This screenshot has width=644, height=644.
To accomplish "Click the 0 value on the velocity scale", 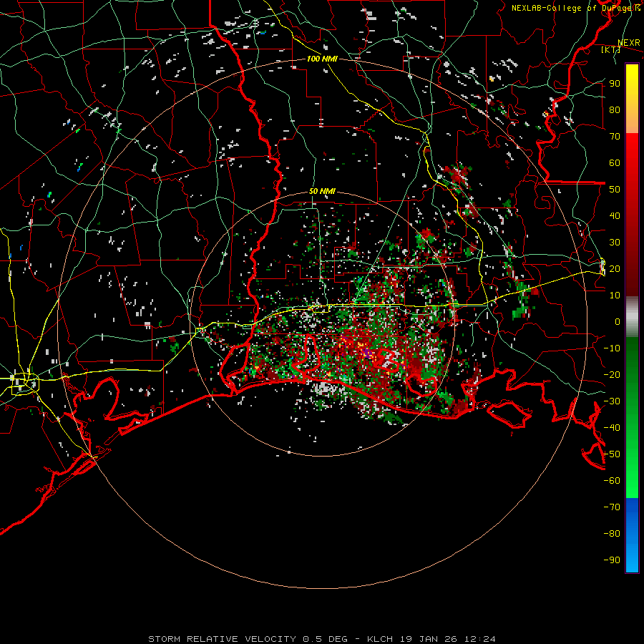I will pos(618,322).
